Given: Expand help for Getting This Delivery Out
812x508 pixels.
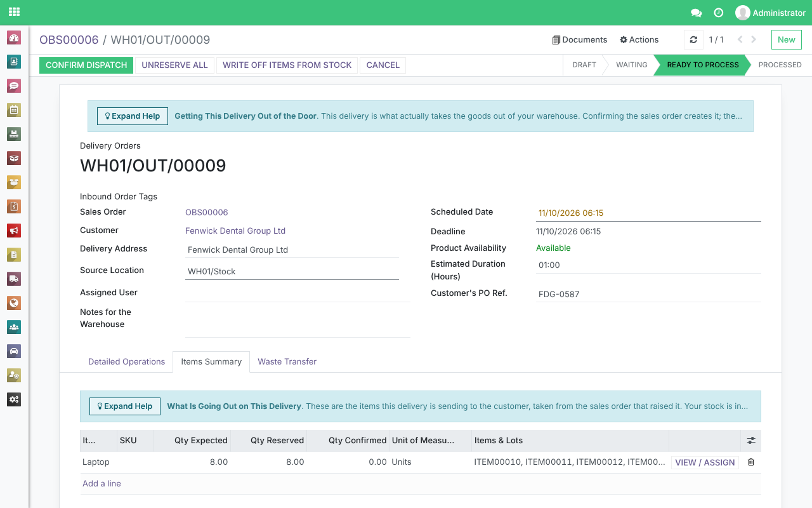Looking at the screenshot, I should (133, 116).
